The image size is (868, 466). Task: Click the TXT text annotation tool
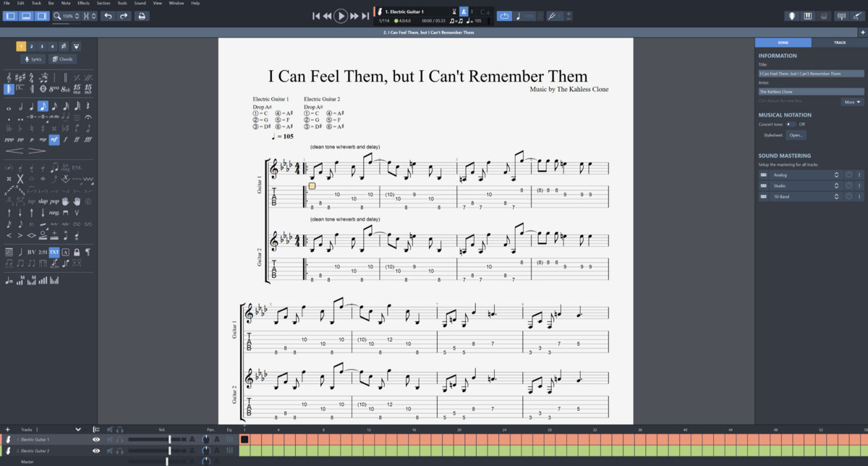(54, 252)
